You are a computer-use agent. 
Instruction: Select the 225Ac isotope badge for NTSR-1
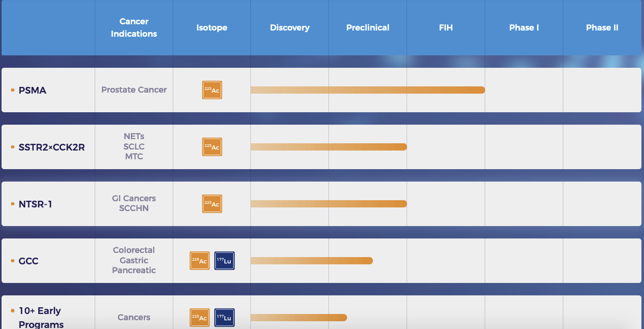[212, 204]
